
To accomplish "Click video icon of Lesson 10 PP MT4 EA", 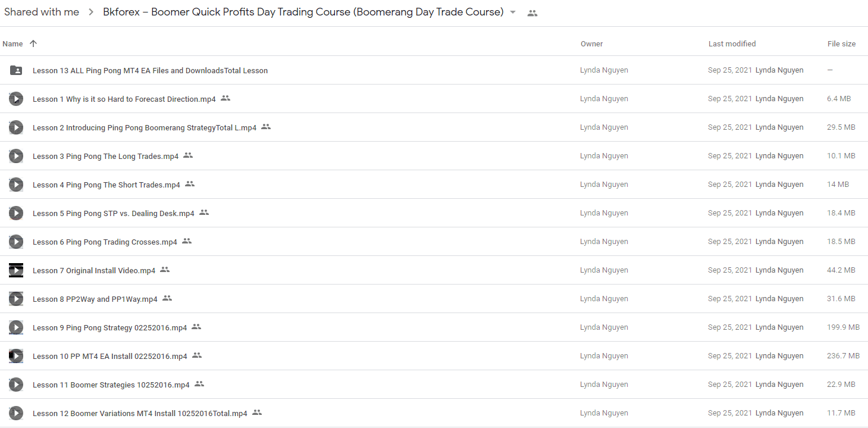I will pyautogui.click(x=16, y=356).
